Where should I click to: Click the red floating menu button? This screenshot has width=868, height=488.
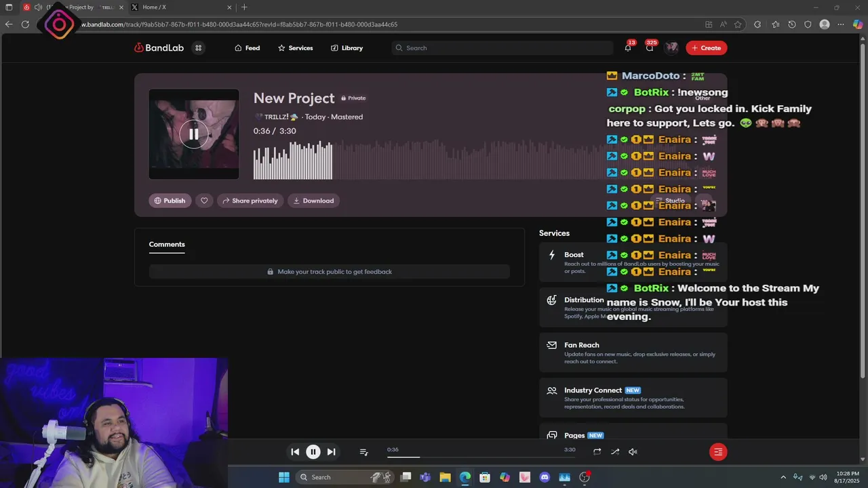[718, 452]
